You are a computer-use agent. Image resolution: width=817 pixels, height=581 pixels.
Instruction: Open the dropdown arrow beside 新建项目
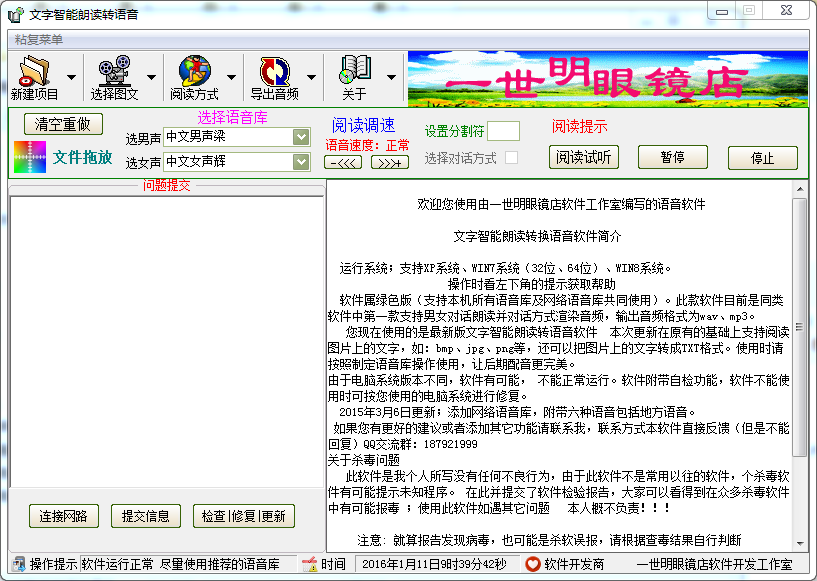tap(71, 77)
